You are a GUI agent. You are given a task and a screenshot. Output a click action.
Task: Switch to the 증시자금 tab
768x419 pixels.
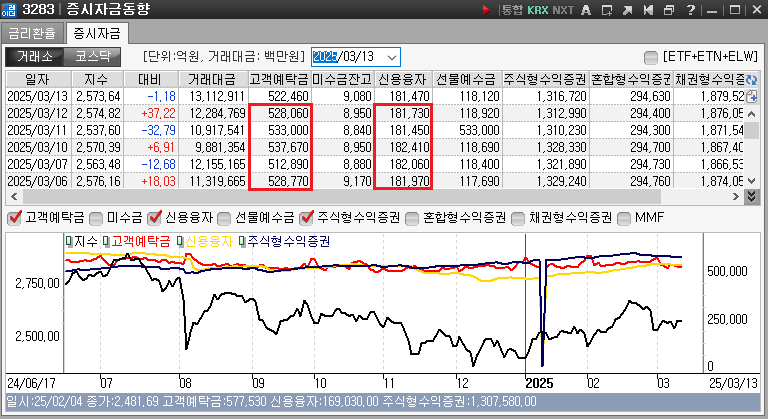coord(97,33)
